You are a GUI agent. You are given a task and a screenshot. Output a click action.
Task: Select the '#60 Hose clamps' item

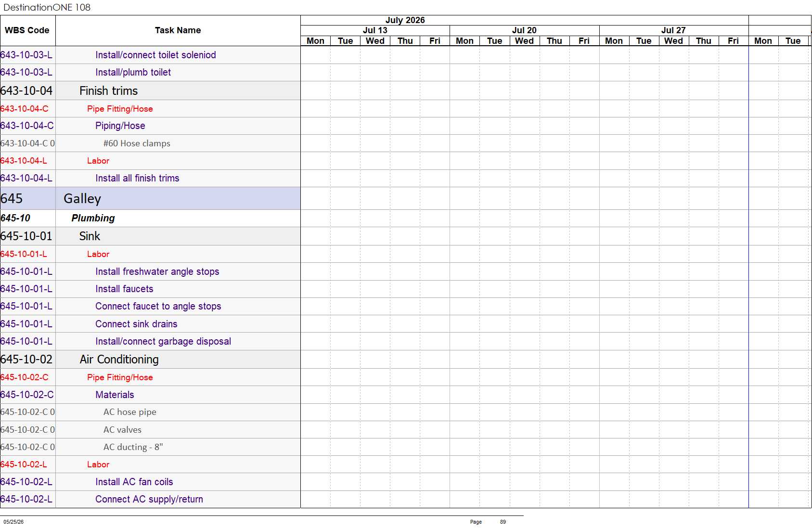[x=137, y=143]
